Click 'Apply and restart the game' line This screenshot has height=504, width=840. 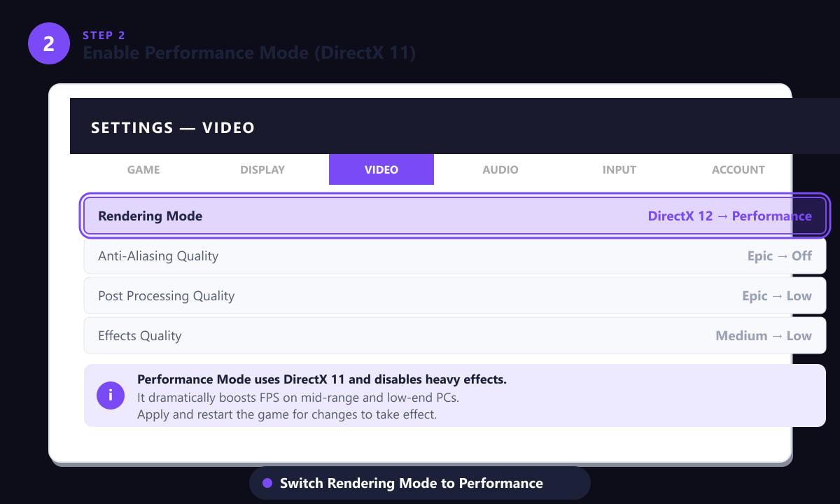click(287, 414)
